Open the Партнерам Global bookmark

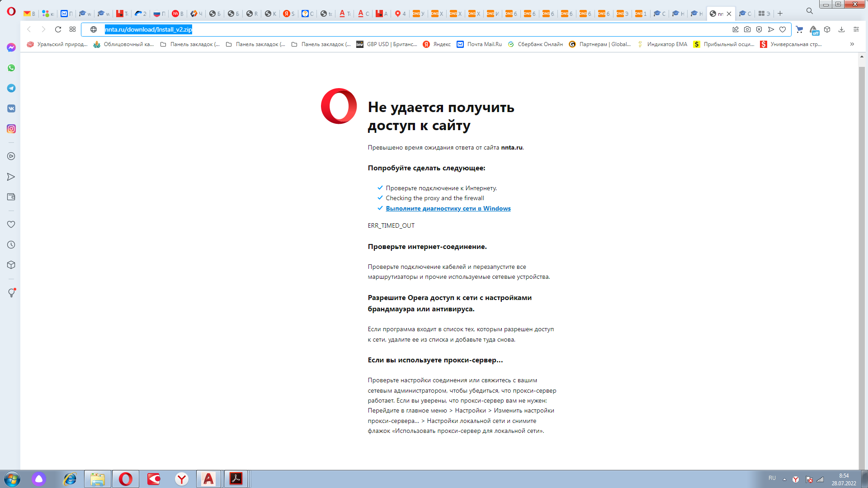(600, 44)
